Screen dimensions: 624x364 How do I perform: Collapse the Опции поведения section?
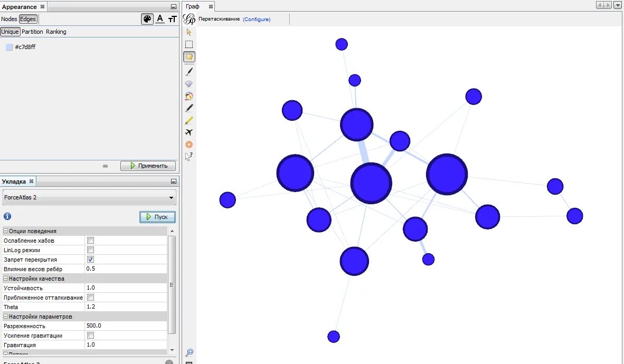tap(6, 231)
